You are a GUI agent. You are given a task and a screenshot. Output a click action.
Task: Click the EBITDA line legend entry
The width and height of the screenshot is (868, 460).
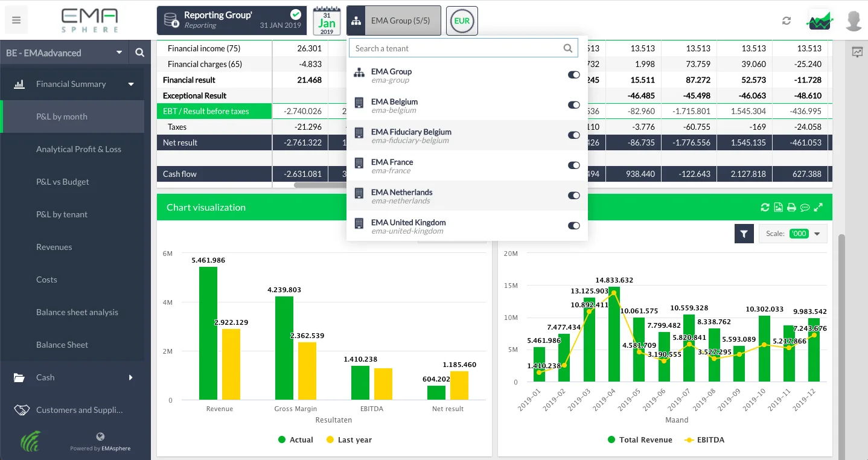(705, 439)
